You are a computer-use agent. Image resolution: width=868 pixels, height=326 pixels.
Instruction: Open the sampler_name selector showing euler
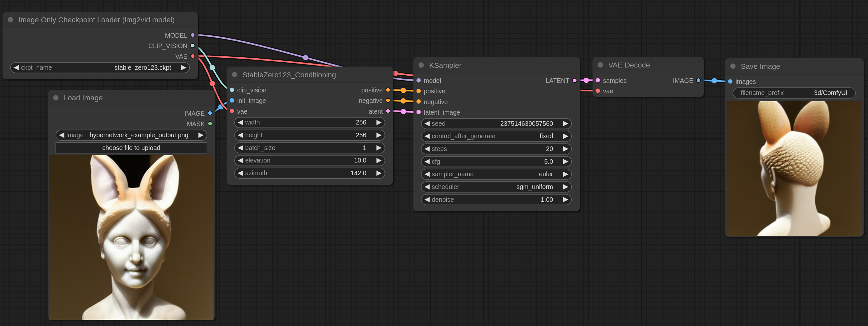pyautogui.click(x=496, y=174)
